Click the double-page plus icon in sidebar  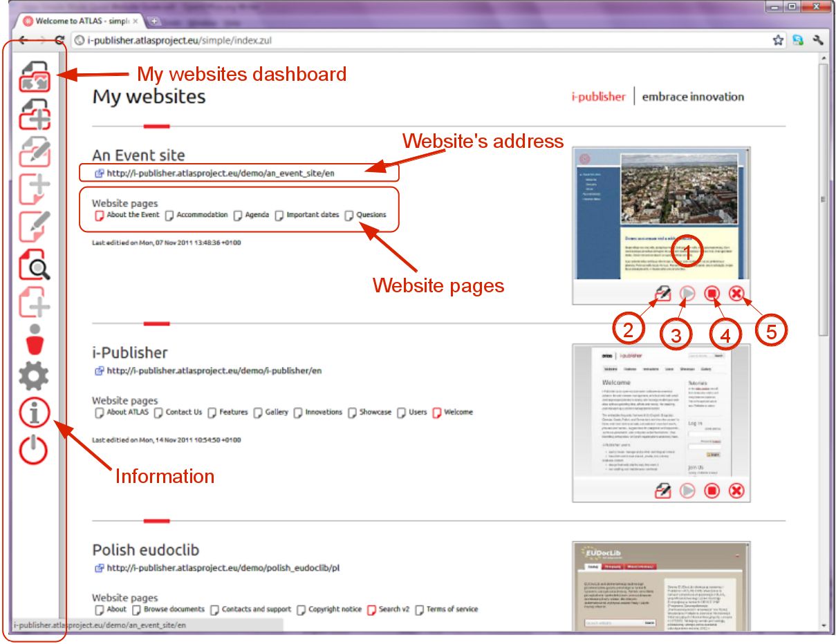click(x=34, y=302)
